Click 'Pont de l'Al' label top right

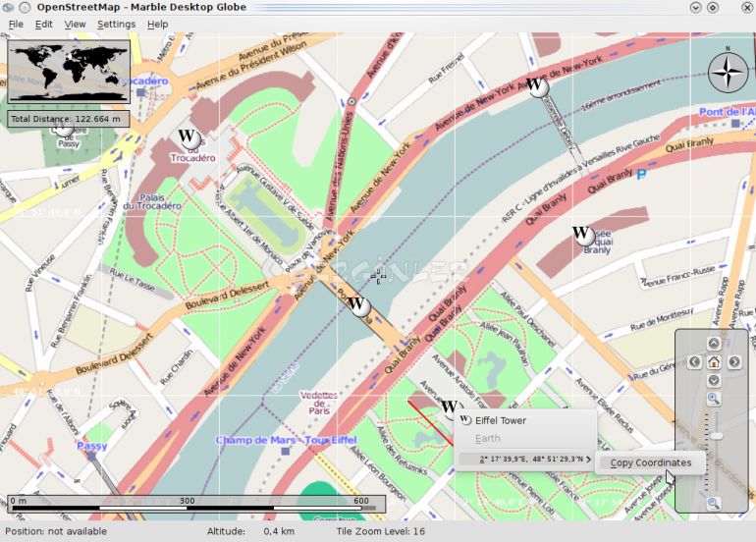point(728,112)
